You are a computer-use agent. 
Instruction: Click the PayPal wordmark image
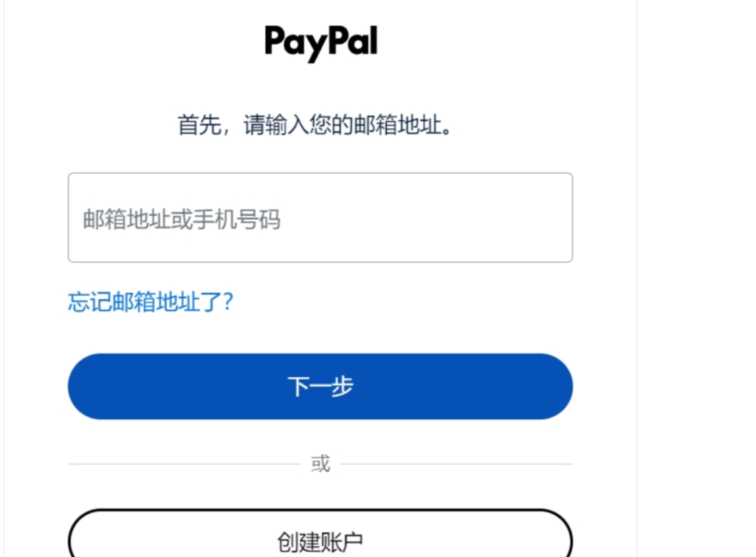point(320,42)
